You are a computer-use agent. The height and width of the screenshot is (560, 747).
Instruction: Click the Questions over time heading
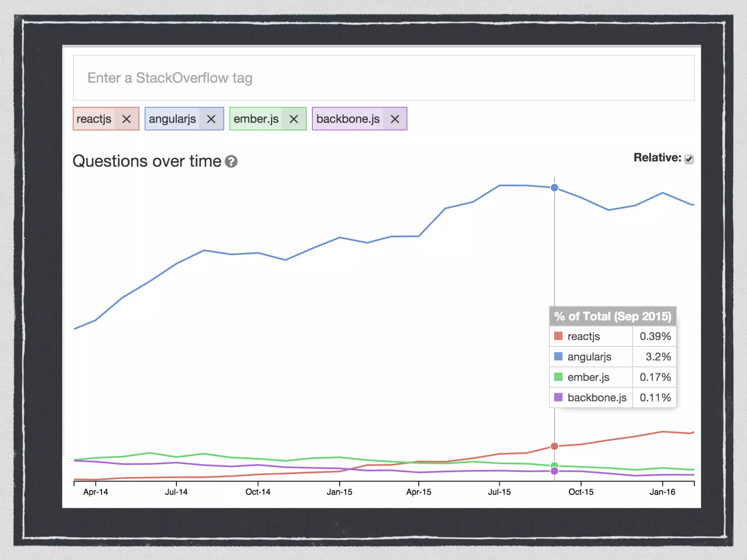(x=147, y=161)
